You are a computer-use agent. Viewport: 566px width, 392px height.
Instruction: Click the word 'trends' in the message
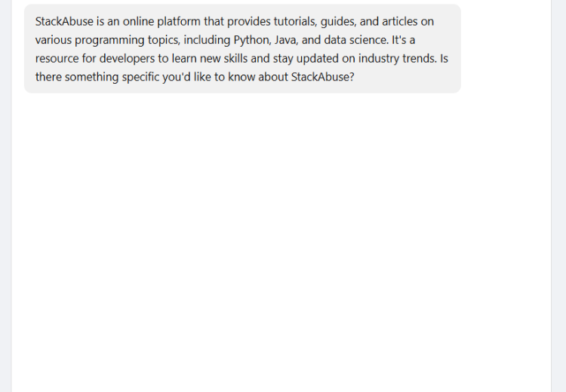click(x=420, y=58)
